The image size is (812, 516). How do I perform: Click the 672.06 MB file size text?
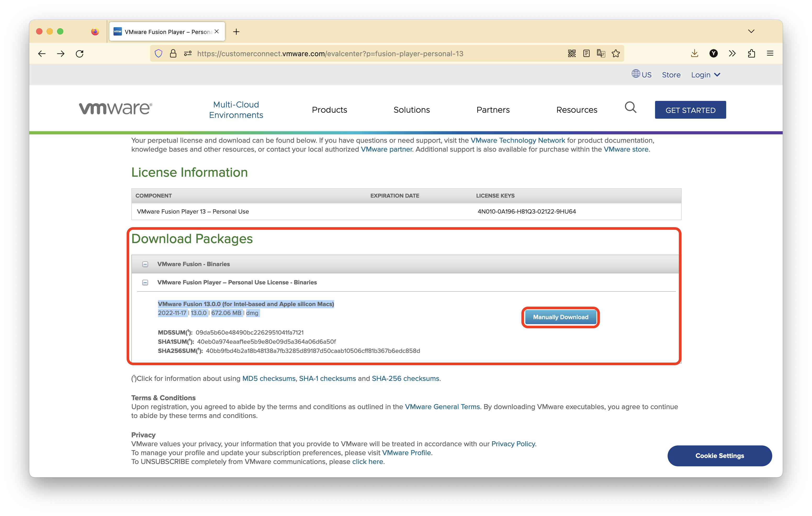(x=226, y=313)
